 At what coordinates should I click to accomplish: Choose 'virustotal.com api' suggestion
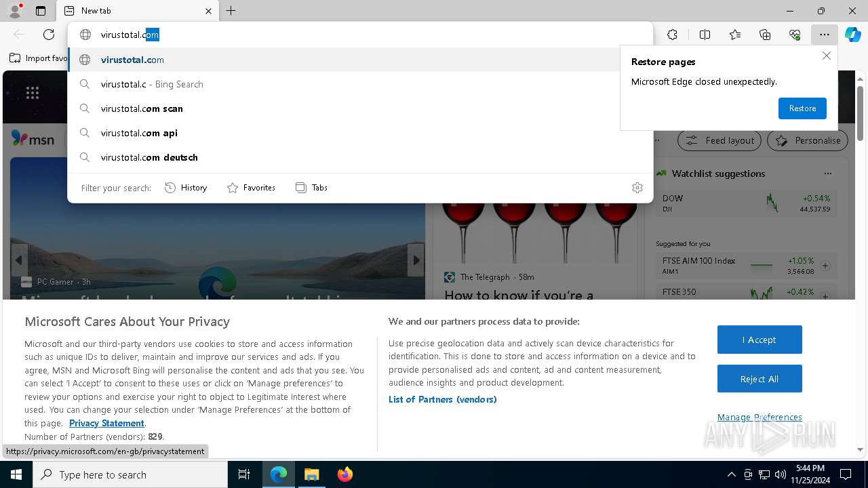tap(360, 133)
